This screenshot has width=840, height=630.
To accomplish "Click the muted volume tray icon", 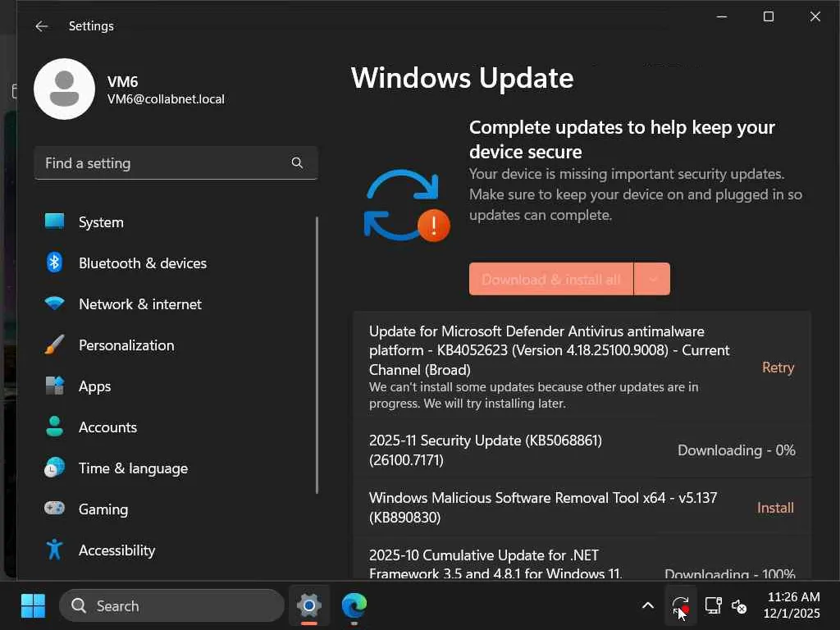I will click(739, 606).
